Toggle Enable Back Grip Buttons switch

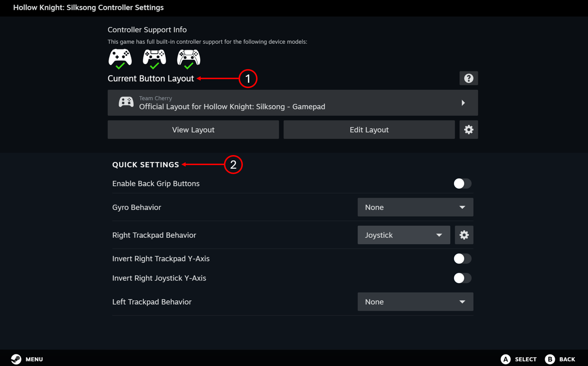(x=462, y=184)
